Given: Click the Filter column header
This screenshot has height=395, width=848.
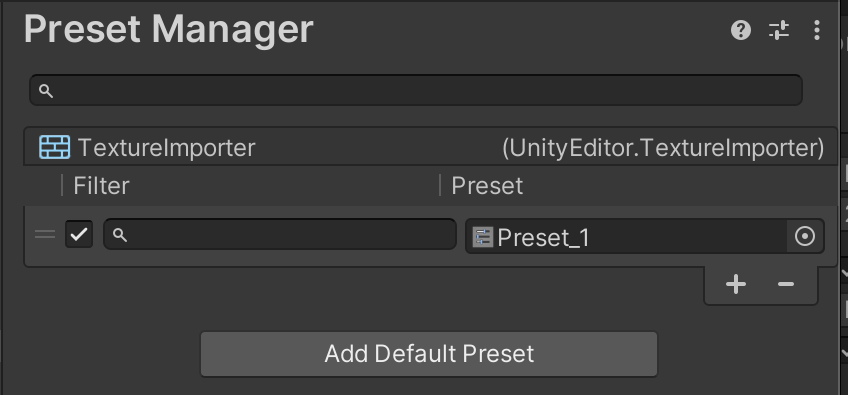Looking at the screenshot, I should coord(101,186).
